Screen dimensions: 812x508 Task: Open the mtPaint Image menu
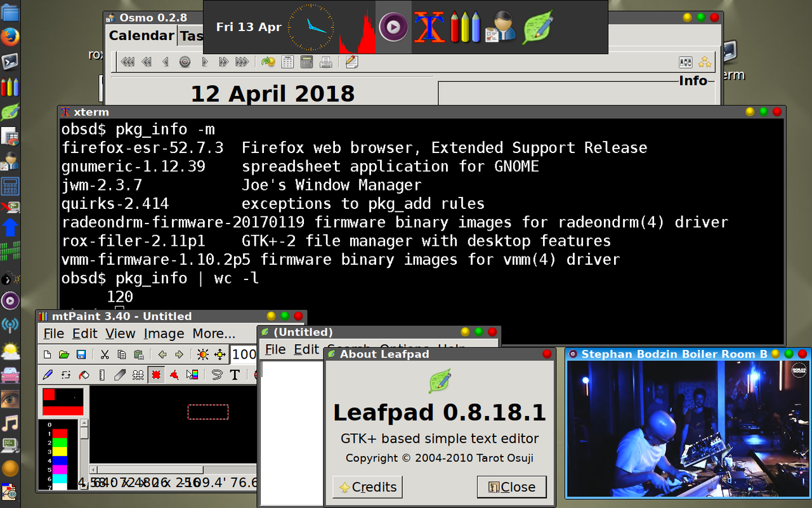(x=164, y=333)
